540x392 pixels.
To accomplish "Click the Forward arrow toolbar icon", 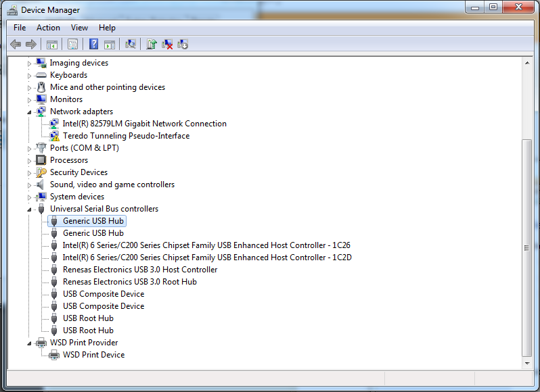I will coord(31,45).
